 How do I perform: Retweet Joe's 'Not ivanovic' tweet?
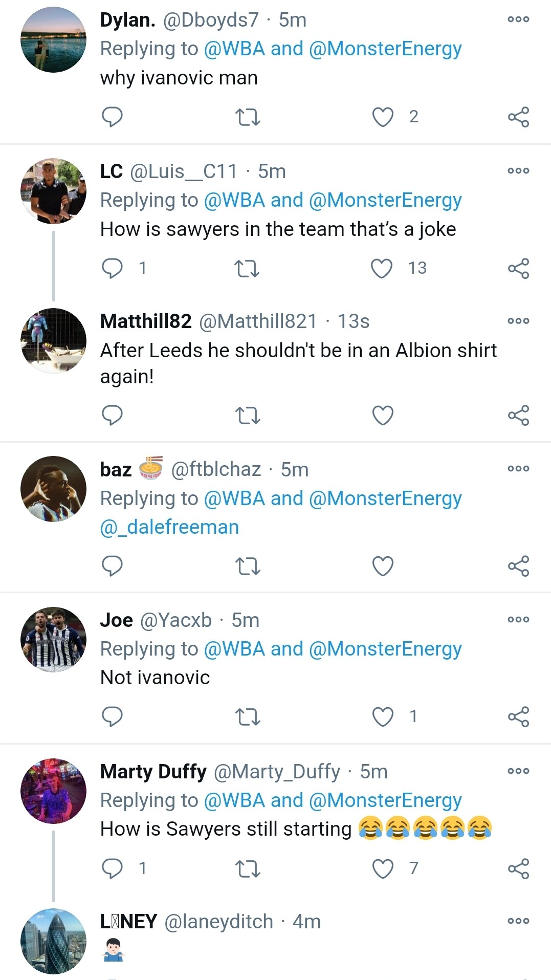(248, 716)
